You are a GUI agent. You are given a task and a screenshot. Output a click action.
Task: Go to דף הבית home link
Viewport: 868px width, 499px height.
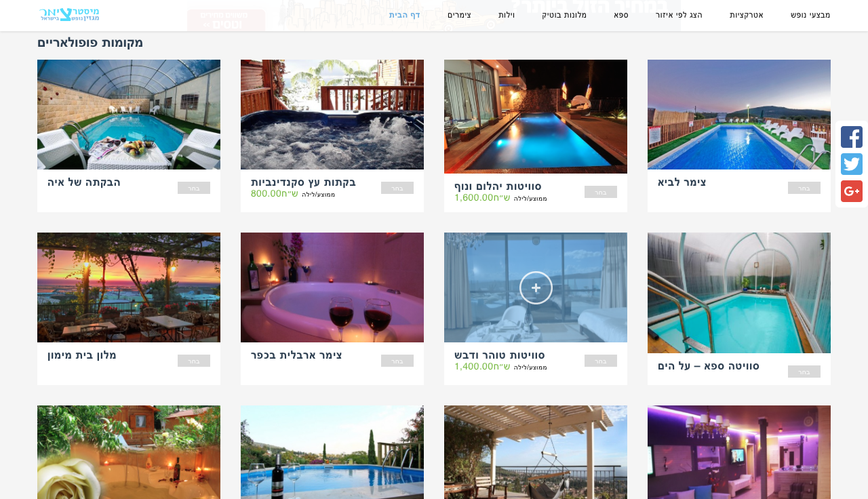(405, 15)
